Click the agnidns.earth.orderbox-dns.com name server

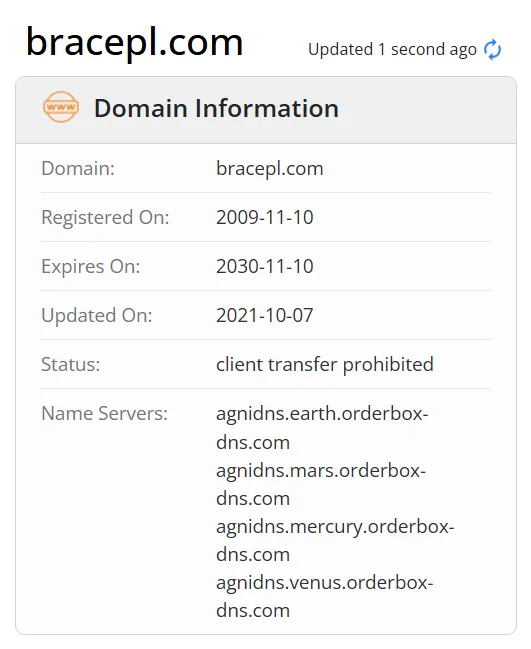click(322, 428)
